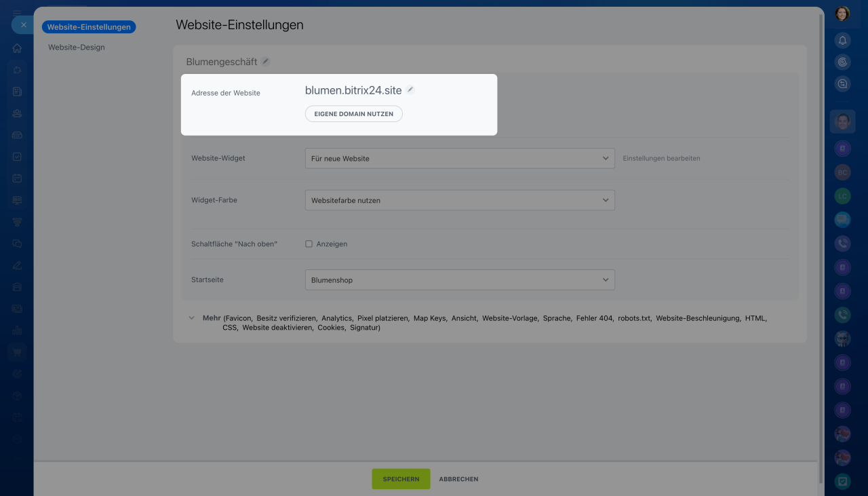Open the monitor screen icon in sidebar

(x=17, y=200)
